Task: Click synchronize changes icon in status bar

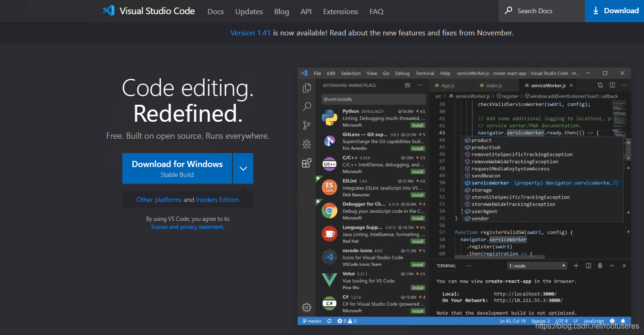Action: click(x=329, y=321)
